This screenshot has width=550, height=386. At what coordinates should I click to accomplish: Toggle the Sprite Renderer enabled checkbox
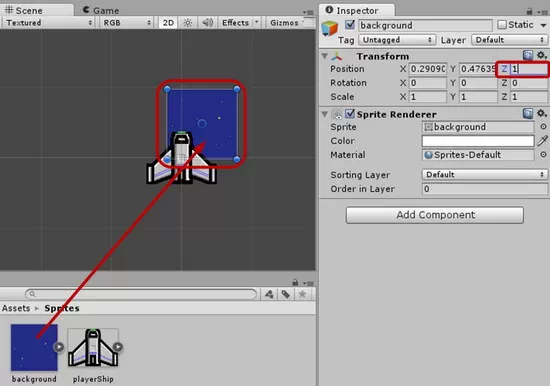350,114
